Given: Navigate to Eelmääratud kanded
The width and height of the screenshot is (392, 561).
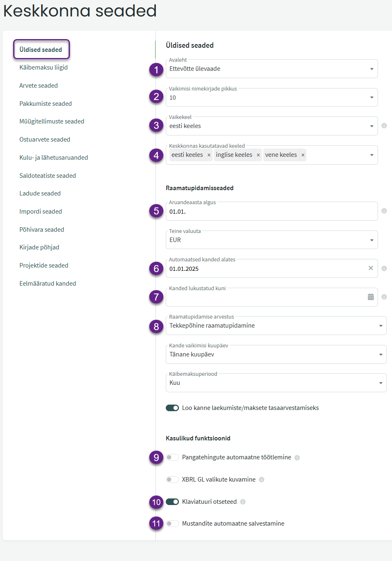Looking at the screenshot, I should tap(48, 284).
